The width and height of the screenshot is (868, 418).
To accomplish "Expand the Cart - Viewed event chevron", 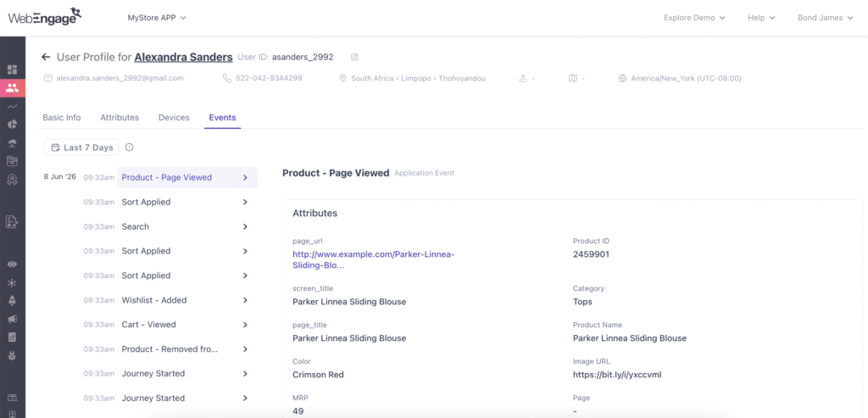I will click(x=245, y=325).
